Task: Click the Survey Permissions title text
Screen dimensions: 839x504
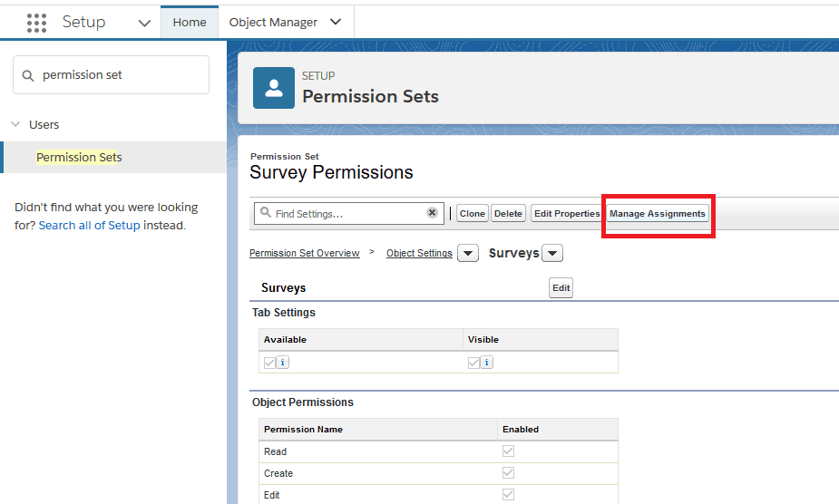Action: coord(331,172)
